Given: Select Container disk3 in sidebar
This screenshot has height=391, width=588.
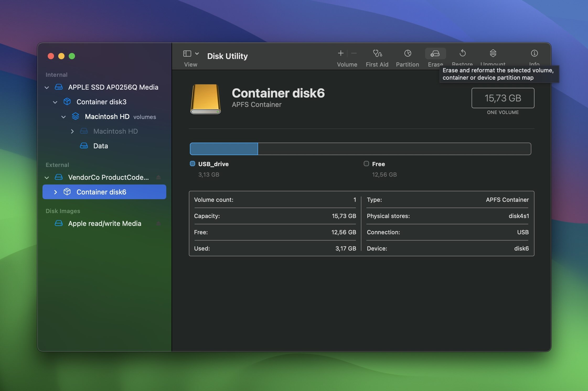Looking at the screenshot, I should [104, 102].
